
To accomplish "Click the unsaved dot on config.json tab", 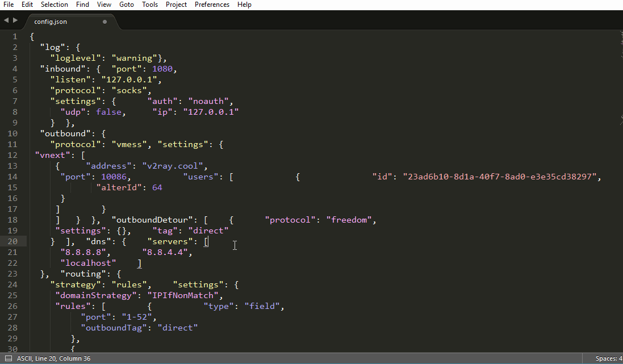I will (104, 22).
